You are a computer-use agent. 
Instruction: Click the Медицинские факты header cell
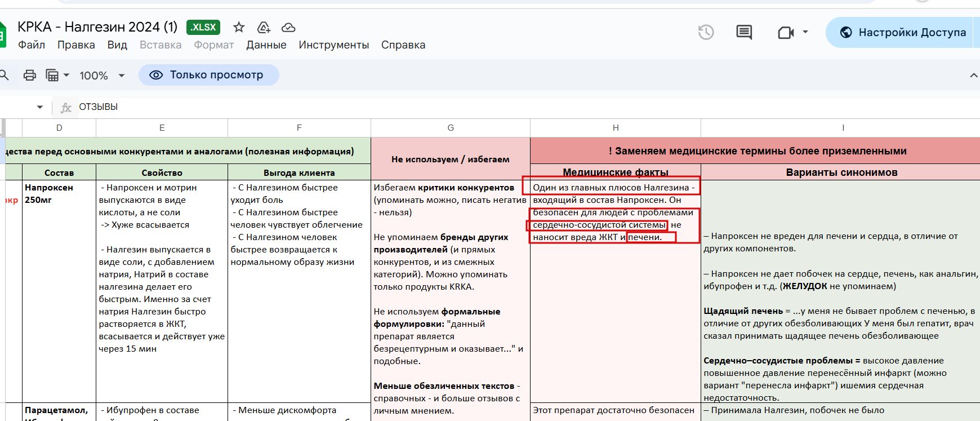point(616,172)
